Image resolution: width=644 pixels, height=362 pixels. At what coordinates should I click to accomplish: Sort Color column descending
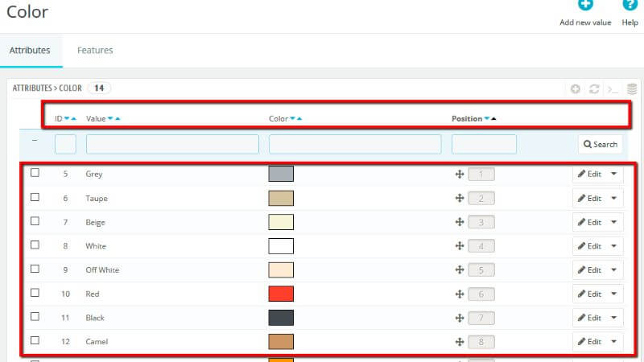coord(292,118)
